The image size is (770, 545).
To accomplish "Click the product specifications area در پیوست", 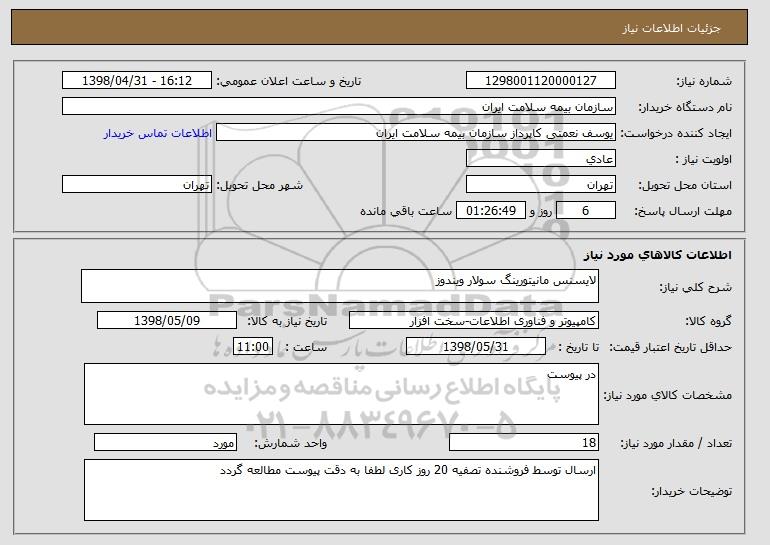I will [341, 394].
